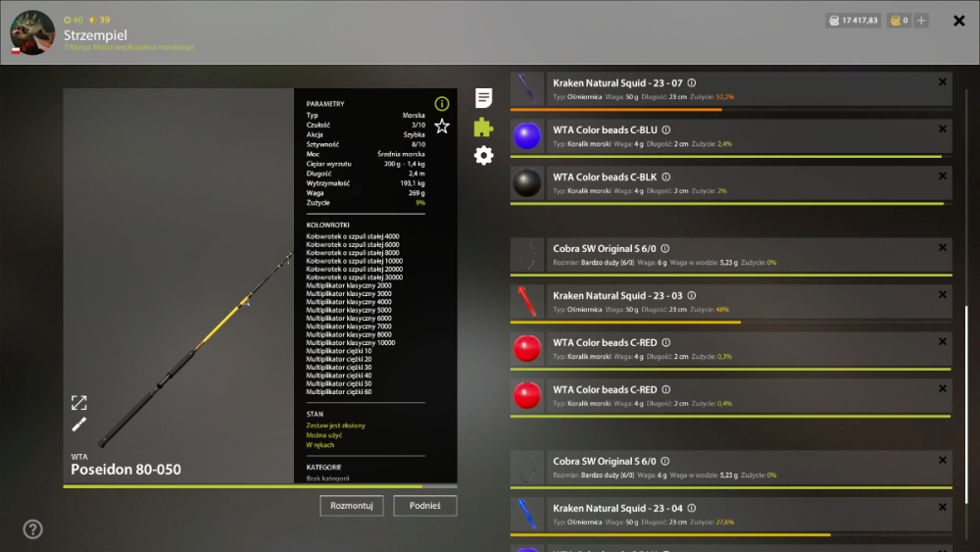Click the Poseidon rod 3D preview image
This screenshot has height=552, width=980.
click(x=178, y=285)
